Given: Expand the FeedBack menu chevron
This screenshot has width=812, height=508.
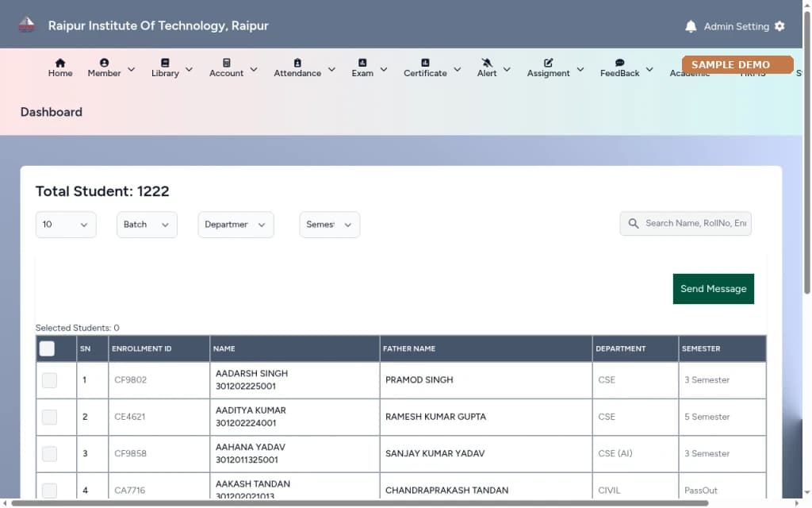Looking at the screenshot, I should (x=649, y=69).
